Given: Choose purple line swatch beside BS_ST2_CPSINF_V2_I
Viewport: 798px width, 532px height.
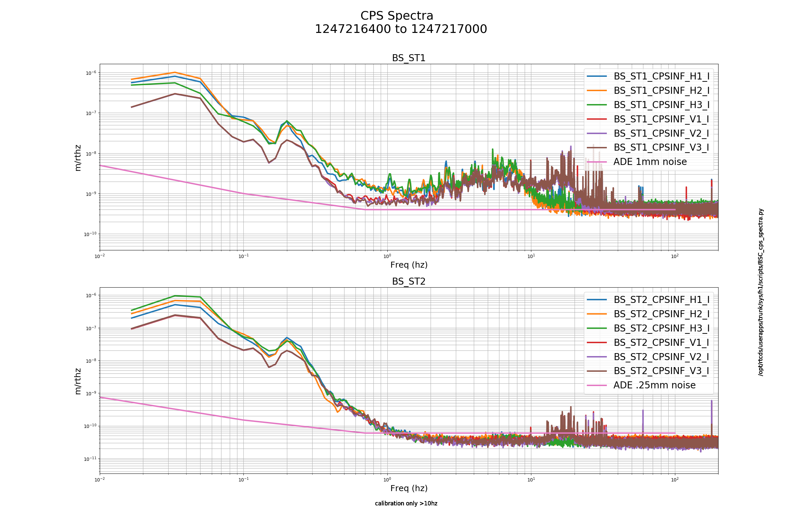Looking at the screenshot, I should (597, 357).
